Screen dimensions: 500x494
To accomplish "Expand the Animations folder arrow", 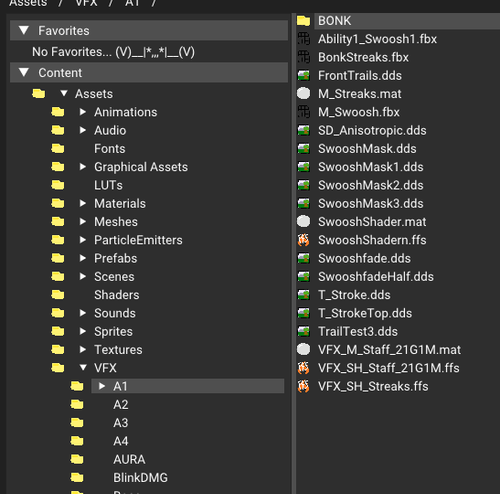I will (x=83, y=112).
